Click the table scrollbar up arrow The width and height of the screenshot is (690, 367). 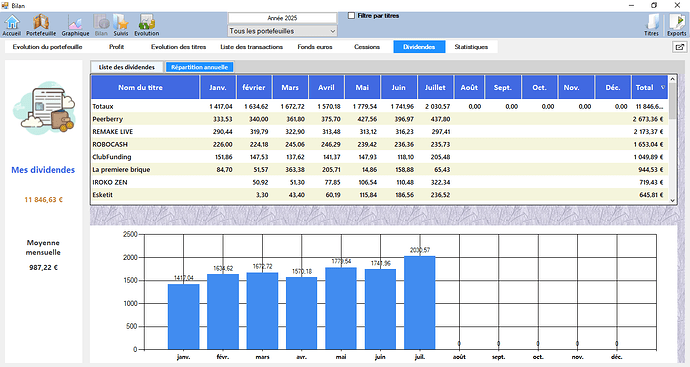click(x=672, y=79)
